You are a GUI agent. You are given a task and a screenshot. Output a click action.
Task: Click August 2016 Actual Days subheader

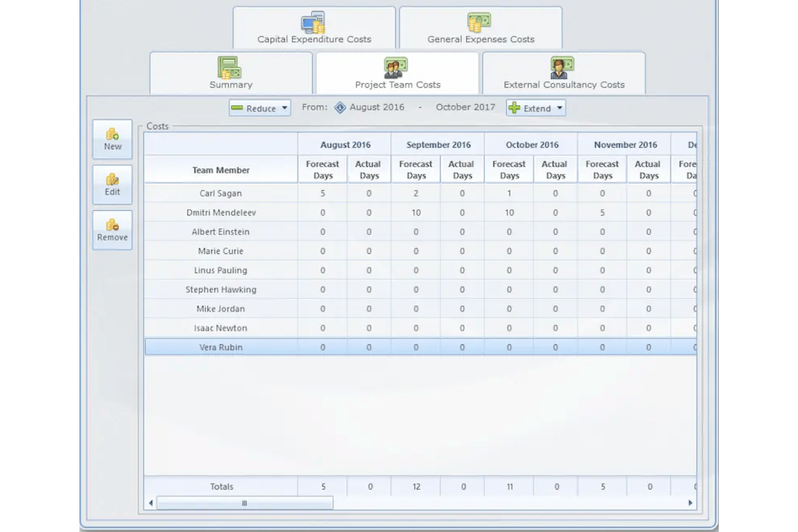click(368, 170)
